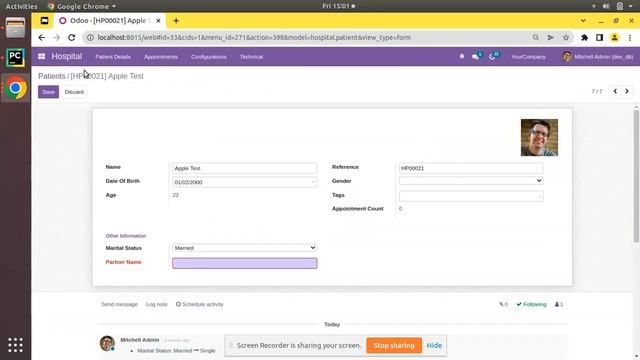Click the patient photo thumbnail
640x360 pixels.
[x=539, y=138]
